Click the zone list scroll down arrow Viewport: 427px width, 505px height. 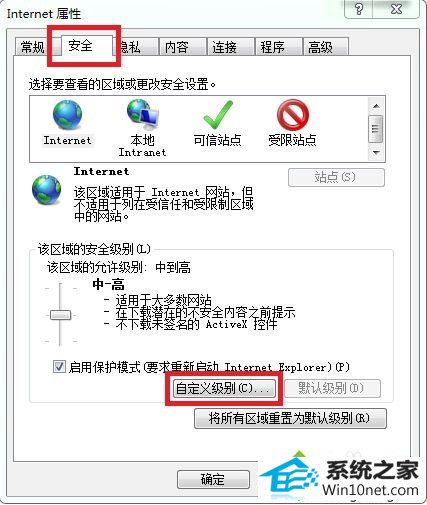click(376, 153)
